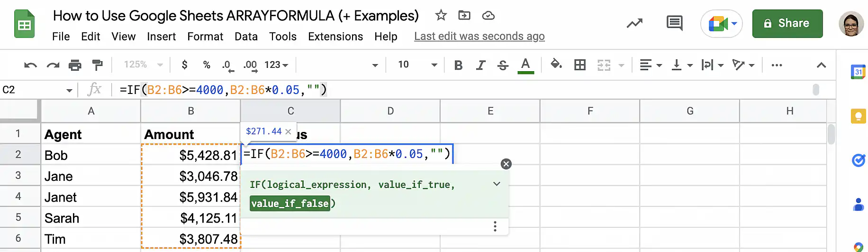
Task: Open the activity dashboard trend icon
Action: pos(634,23)
